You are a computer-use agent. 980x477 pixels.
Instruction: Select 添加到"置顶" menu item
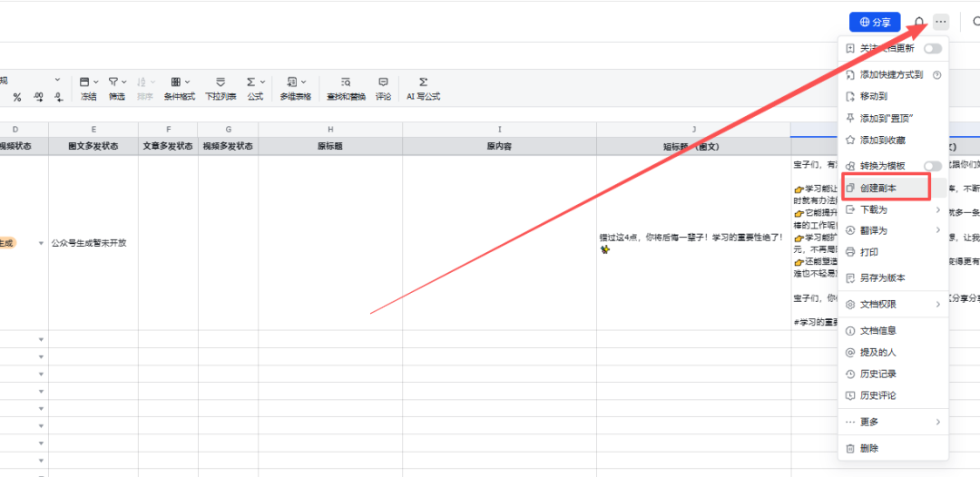coord(893,118)
